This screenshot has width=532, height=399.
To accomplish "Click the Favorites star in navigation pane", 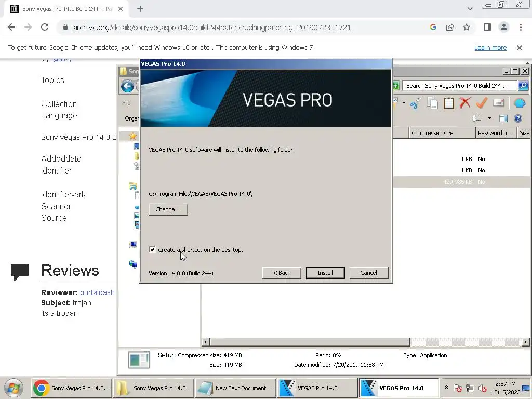I will 132,136.
